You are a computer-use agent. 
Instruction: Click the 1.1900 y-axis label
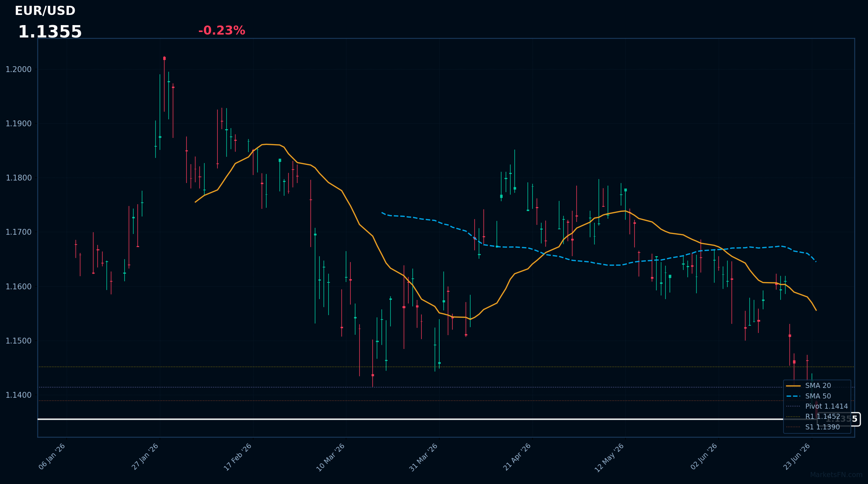coord(19,124)
